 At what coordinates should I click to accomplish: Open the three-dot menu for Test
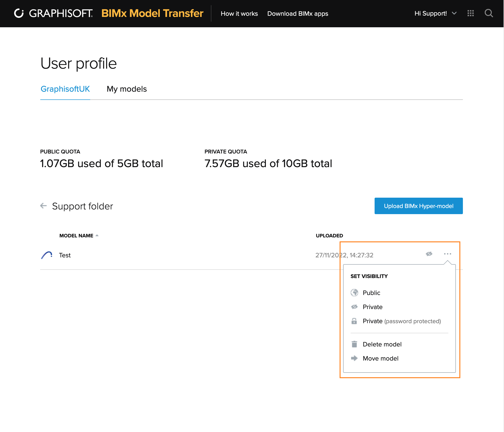click(447, 254)
